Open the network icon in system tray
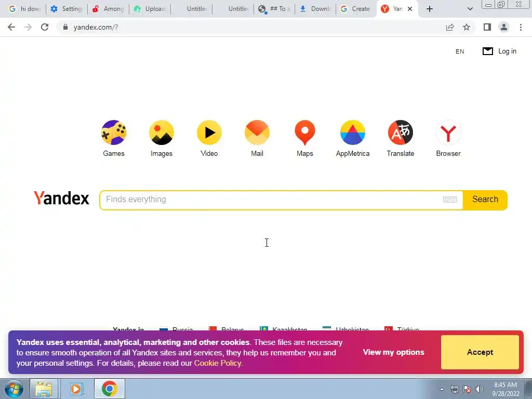This screenshot has width=532, height=399. [x=454, y=389]
